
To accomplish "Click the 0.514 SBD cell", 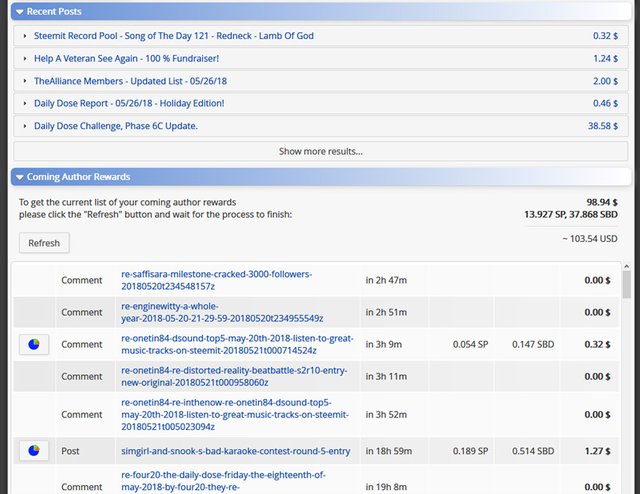I will (533, 451).
